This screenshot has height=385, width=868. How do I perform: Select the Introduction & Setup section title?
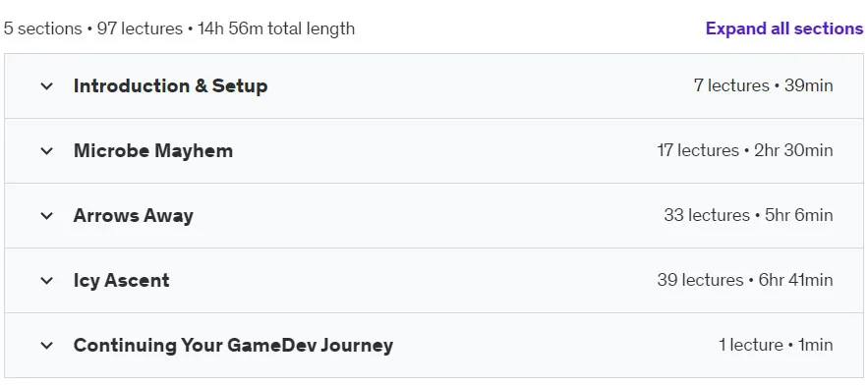pos(170,85)
